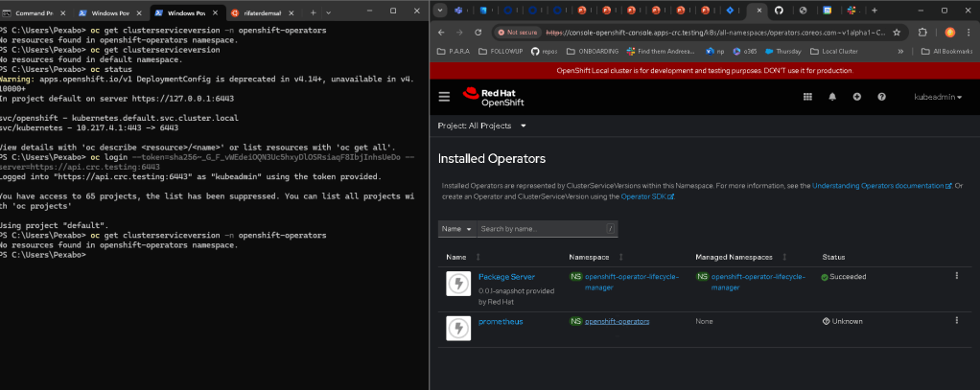Open the Thursday bookmark

point(782,51)
